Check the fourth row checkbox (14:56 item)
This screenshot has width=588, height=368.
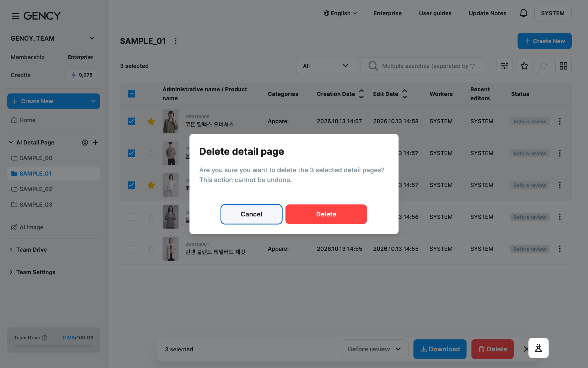pyautogui.click(x=131, y=217)
